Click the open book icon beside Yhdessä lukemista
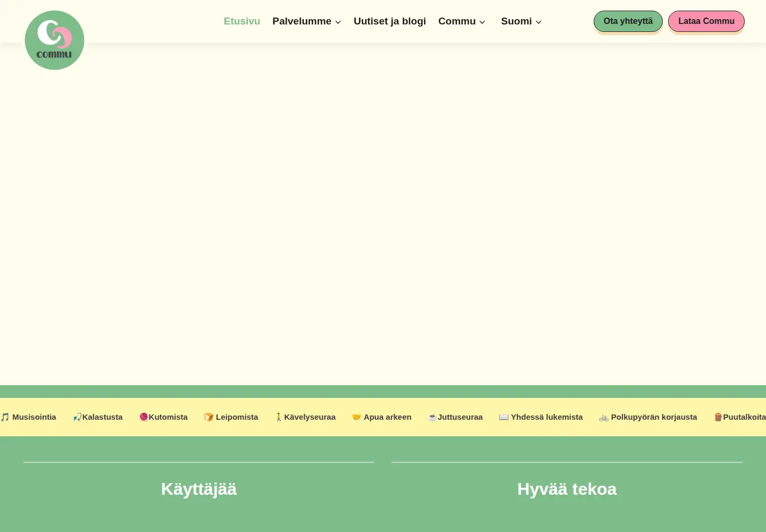This screenshot has height=532, width=766. point(504,417)
